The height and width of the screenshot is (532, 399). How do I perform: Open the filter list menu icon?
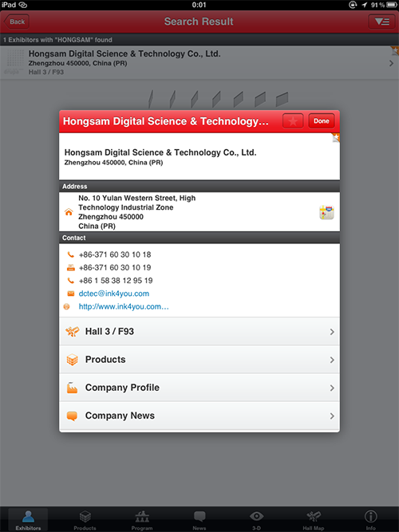point(381,22)
